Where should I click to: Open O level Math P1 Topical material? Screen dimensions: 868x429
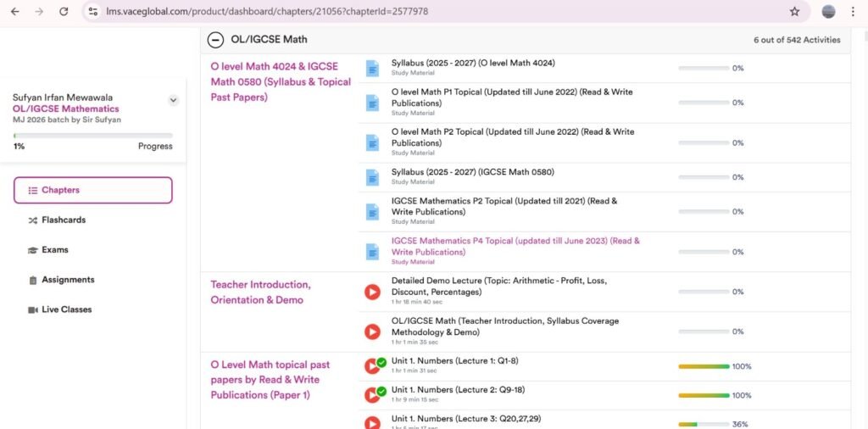[511, 97]
